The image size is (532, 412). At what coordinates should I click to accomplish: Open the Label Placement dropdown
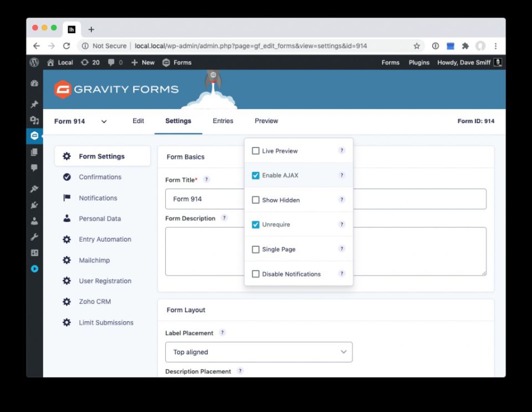tap(259, 352)
